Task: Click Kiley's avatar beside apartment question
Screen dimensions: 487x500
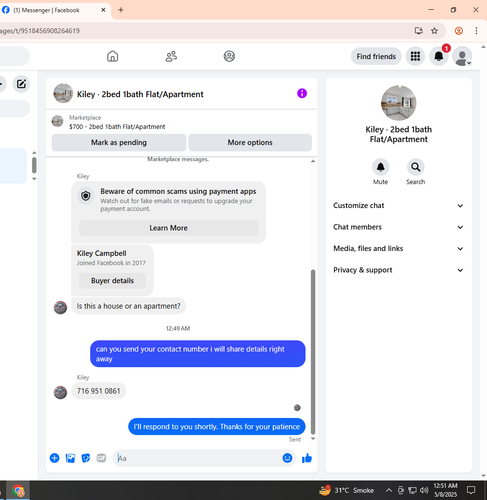Action: click(60, 307)
